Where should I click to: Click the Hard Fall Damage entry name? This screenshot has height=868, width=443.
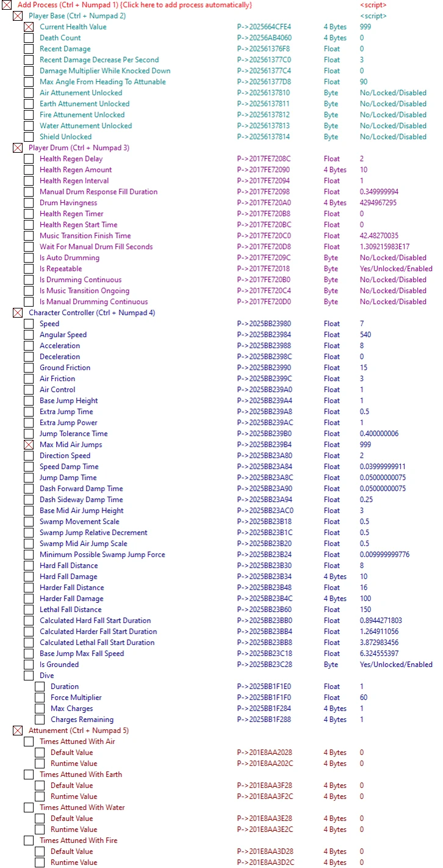coord(68,577)
